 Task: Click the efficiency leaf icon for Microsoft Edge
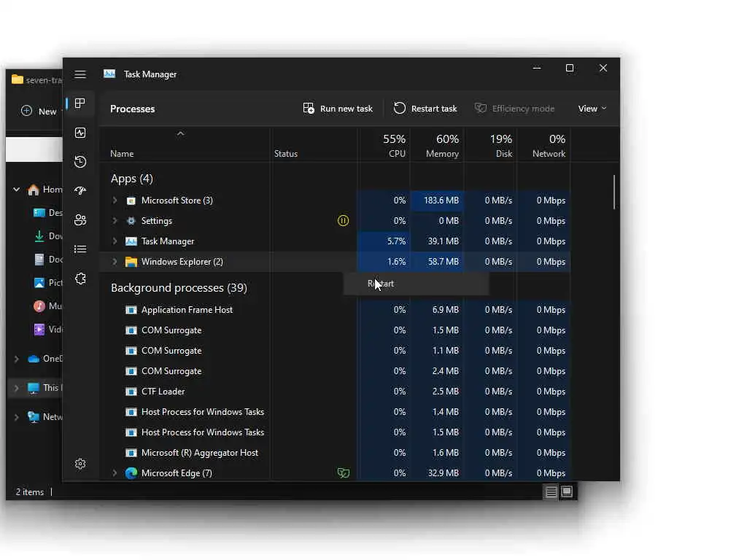[343, 472]
